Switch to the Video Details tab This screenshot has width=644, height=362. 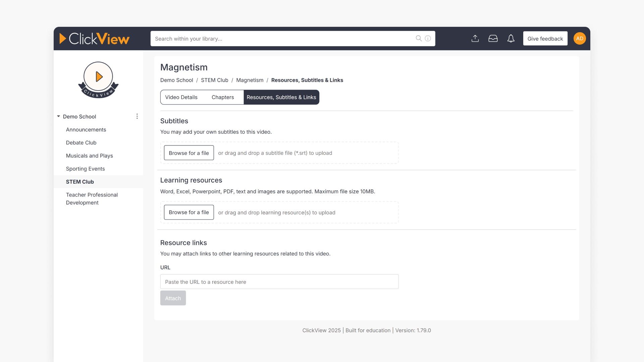pos(181,97)
